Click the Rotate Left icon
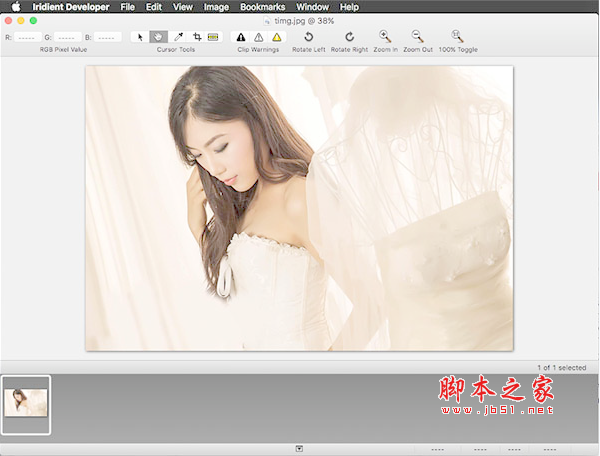 tap(308, 37)
